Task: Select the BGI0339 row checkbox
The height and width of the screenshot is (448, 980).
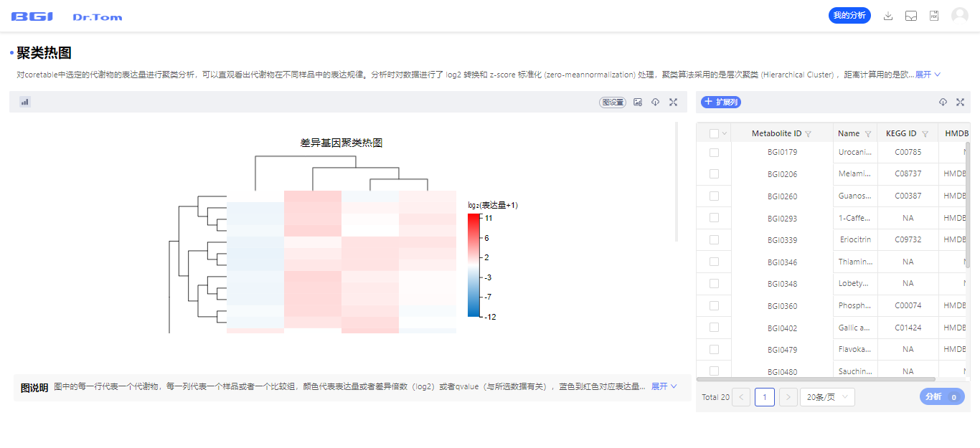Action: click(714, 240)
